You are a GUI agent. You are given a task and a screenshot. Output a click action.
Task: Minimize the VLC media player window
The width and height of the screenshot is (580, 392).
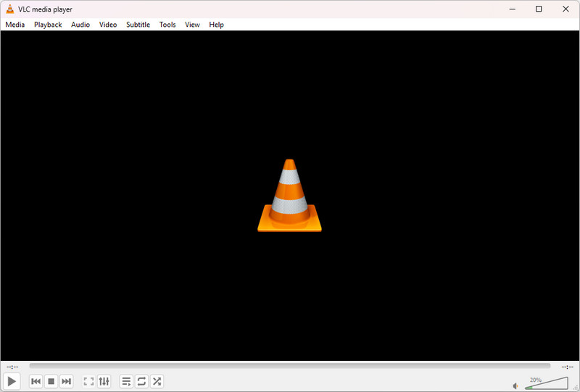coord(513,9)
